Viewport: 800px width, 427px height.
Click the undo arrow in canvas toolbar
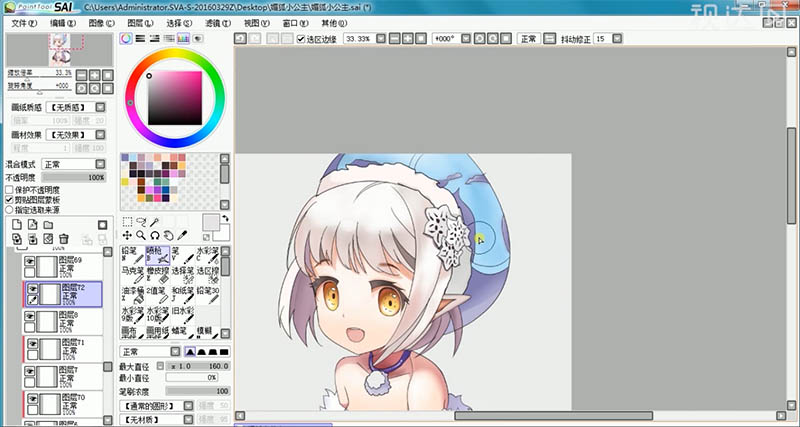(x=240, y=39)
